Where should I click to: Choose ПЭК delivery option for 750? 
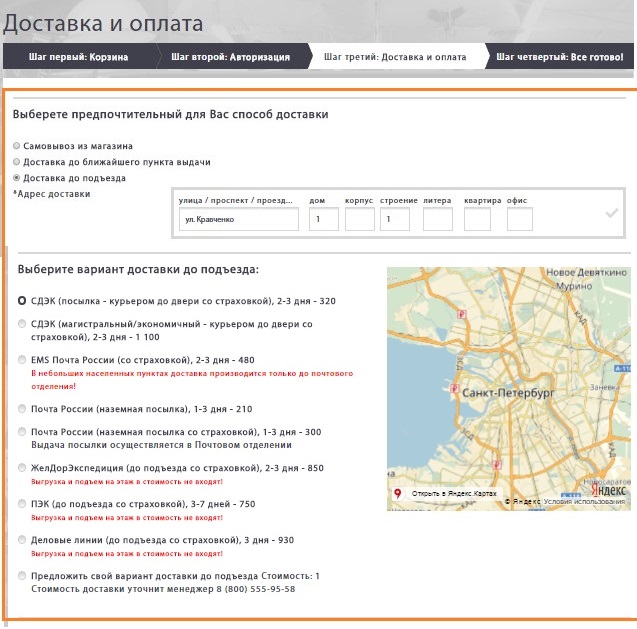click(x=22, y=504)
